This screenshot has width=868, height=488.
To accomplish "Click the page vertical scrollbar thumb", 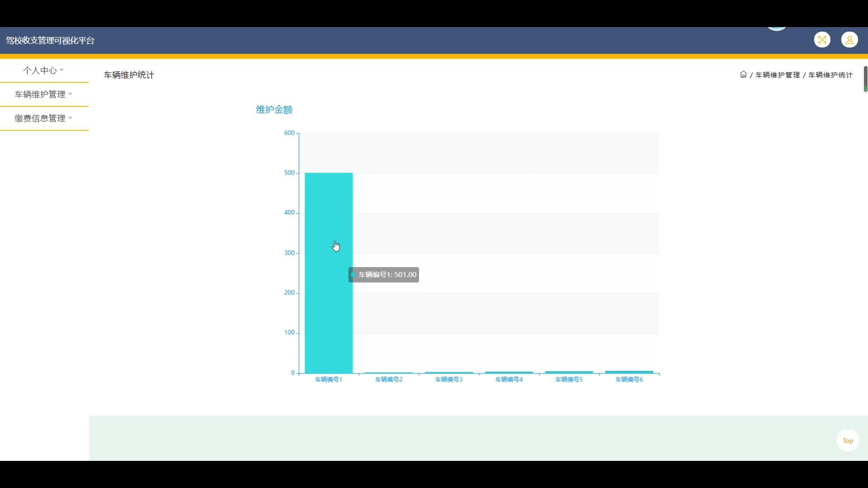I will [x=865, y=79].
